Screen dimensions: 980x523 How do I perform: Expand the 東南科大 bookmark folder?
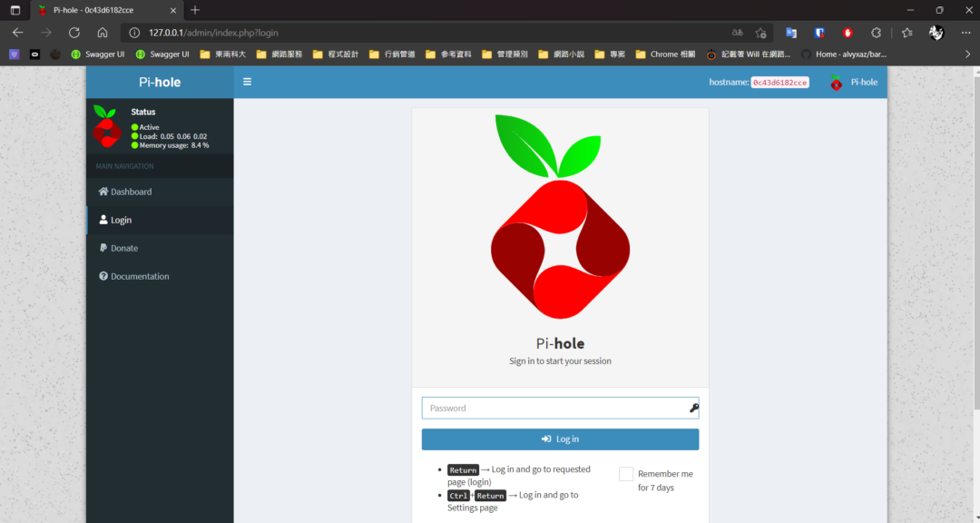(x=223, y=54)
